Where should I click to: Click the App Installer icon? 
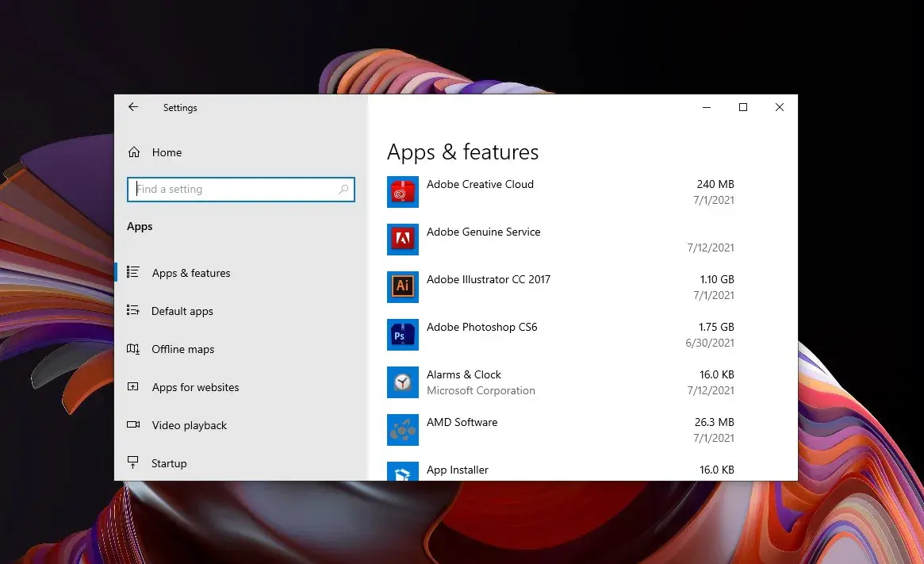(x=402, y=472)
